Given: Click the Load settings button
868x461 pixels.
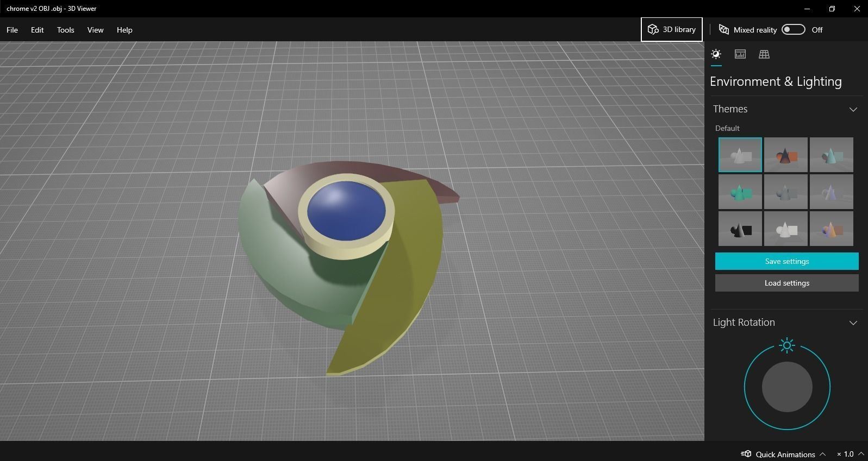Looking at the screenshot, I should [786, 283].
